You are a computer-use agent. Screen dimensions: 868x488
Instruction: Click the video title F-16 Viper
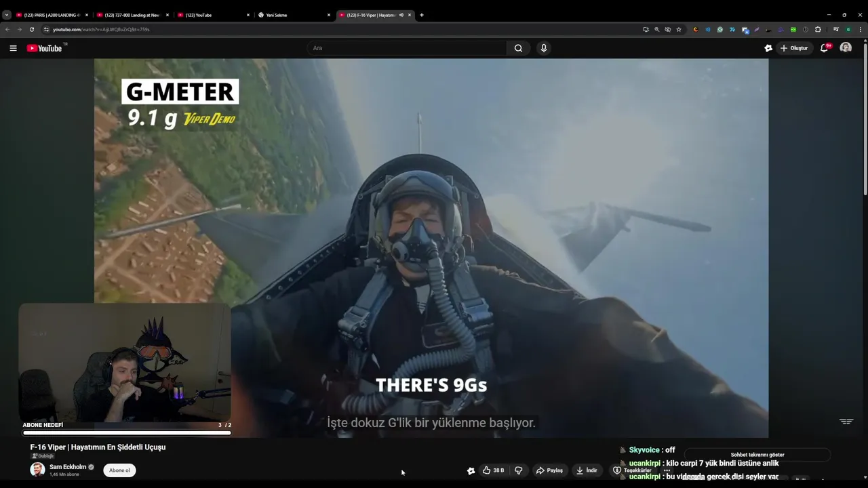point(98,447)
